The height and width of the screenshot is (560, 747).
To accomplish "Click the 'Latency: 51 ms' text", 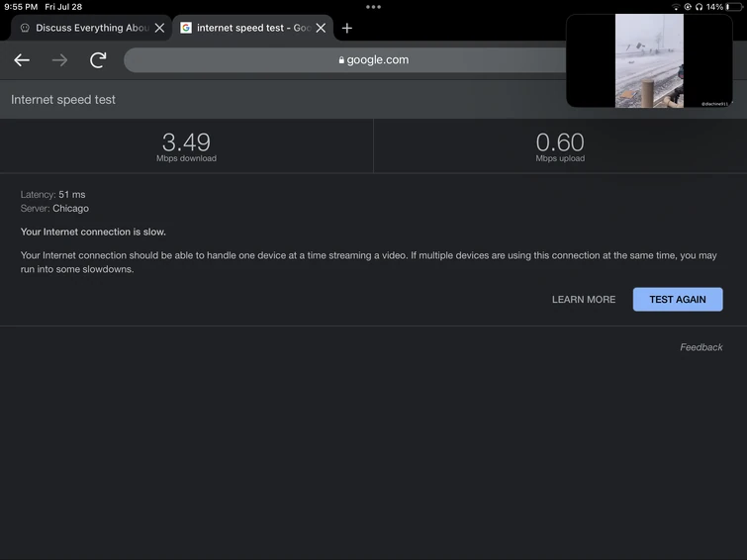I will 52,195.
